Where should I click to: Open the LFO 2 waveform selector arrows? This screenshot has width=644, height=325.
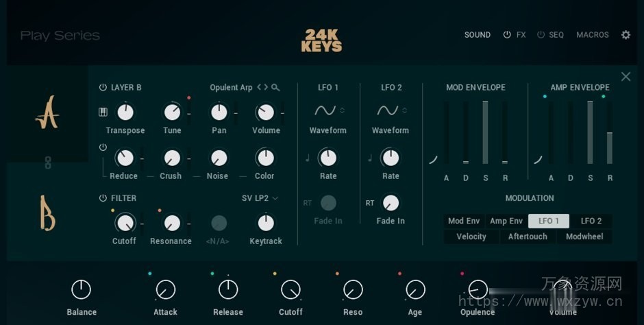coord(405,110)
